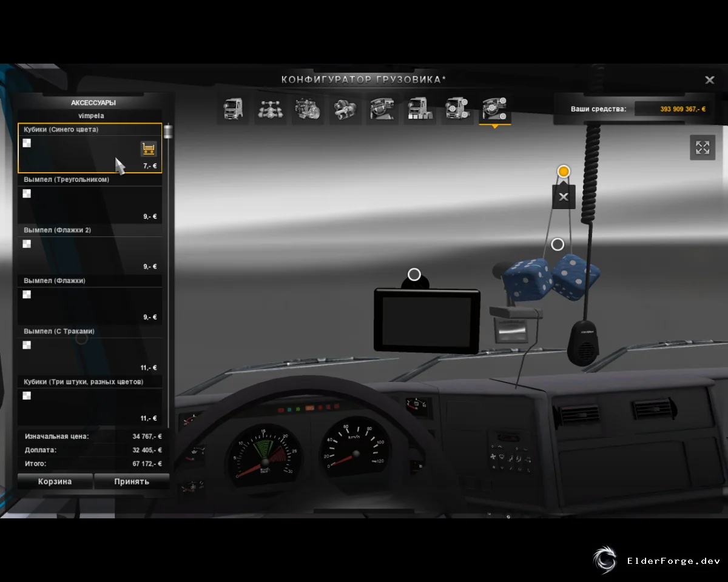The image size is (728, 582).
Task: Select the Вымпел (Флажки) accessory
Action: click(x=90, y=299)
